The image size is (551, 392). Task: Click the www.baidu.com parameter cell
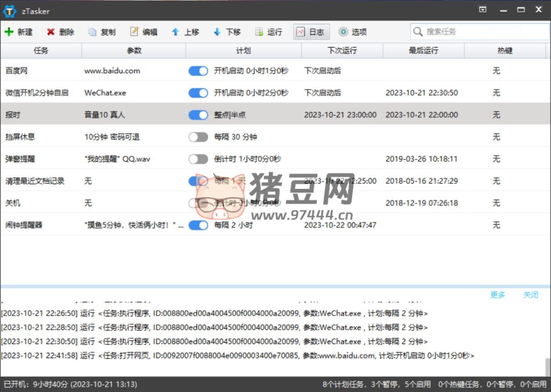click(x=112, y=71)
